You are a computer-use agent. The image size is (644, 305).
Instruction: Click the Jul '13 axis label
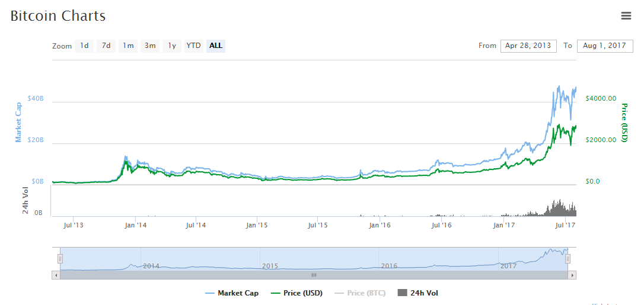point(74,224)
